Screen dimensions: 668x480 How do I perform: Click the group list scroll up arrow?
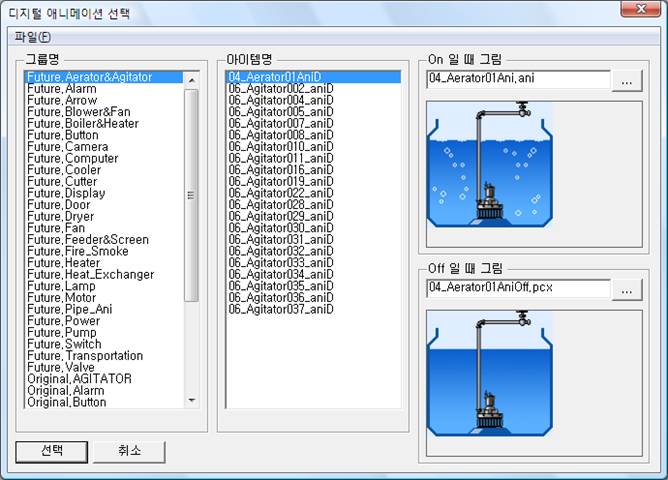click(192, 80)
